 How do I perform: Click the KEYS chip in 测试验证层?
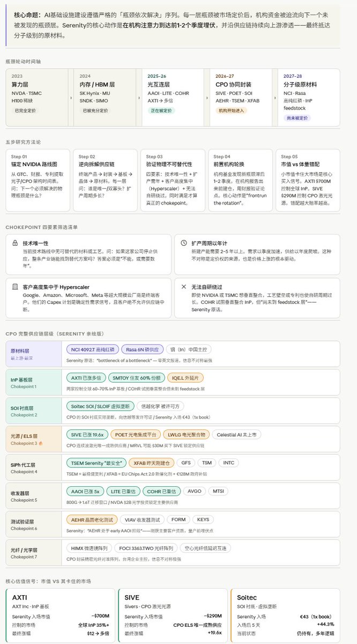[x=203, y=519]
